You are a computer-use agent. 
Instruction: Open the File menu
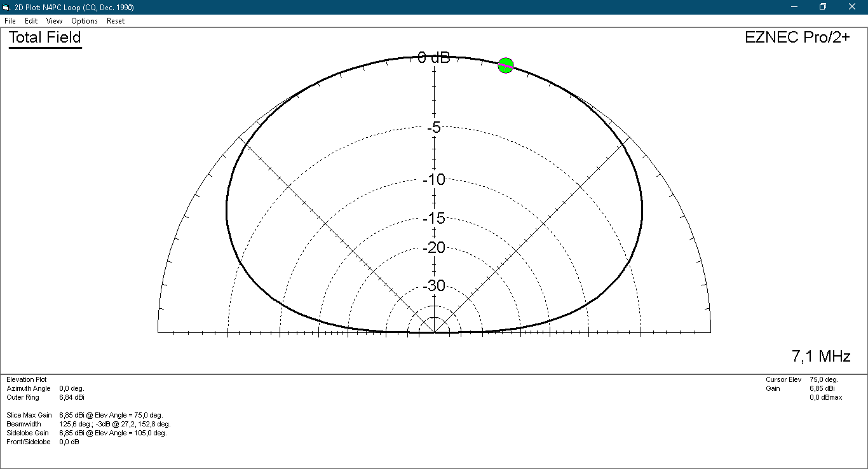(10, 21)
